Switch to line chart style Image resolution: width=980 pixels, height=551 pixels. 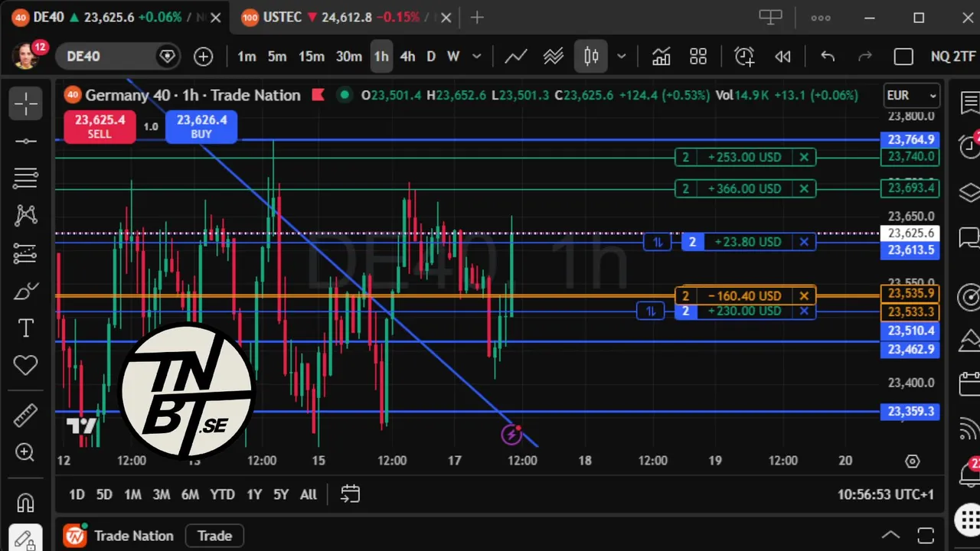515,56
